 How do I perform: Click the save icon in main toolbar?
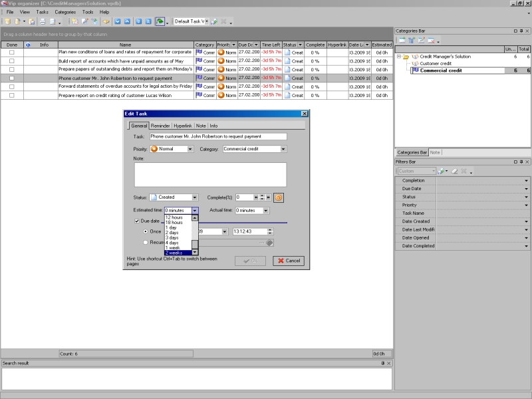point(32,21)
